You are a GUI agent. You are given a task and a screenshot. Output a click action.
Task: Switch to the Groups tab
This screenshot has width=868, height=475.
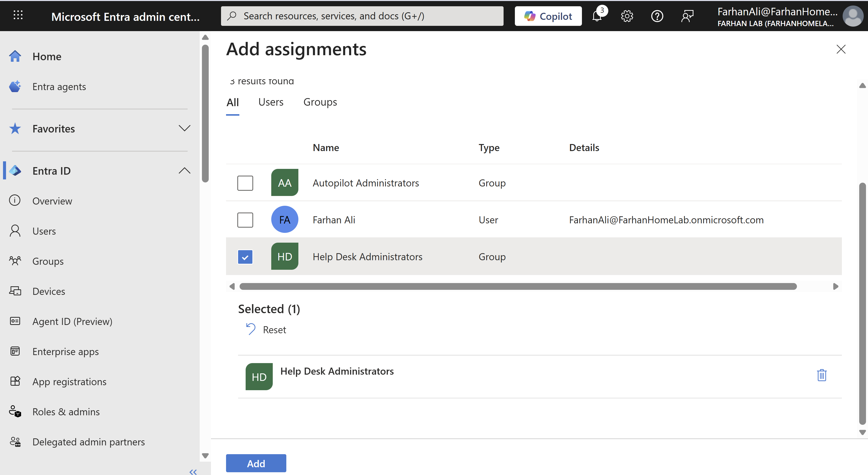pyautogui.click(x=320, y=102)
